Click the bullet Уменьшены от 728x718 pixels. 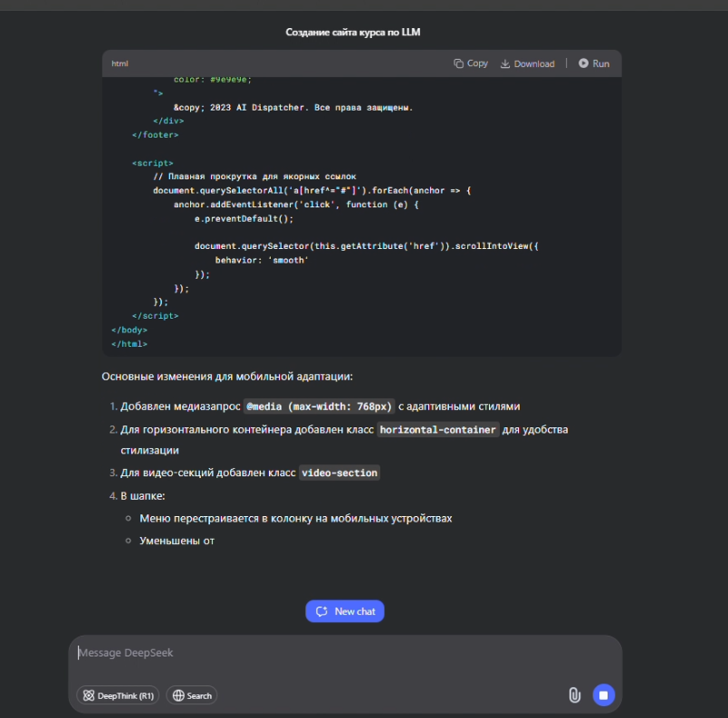(177, 541)
